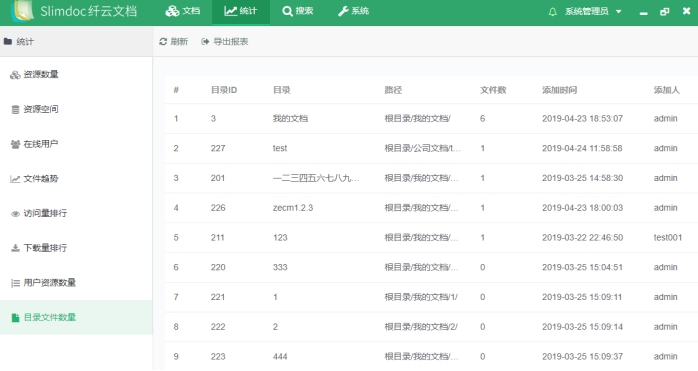The image size is (698, 371).
Task: Click the 文档 cubes icon in top bar
Action: 172,11
